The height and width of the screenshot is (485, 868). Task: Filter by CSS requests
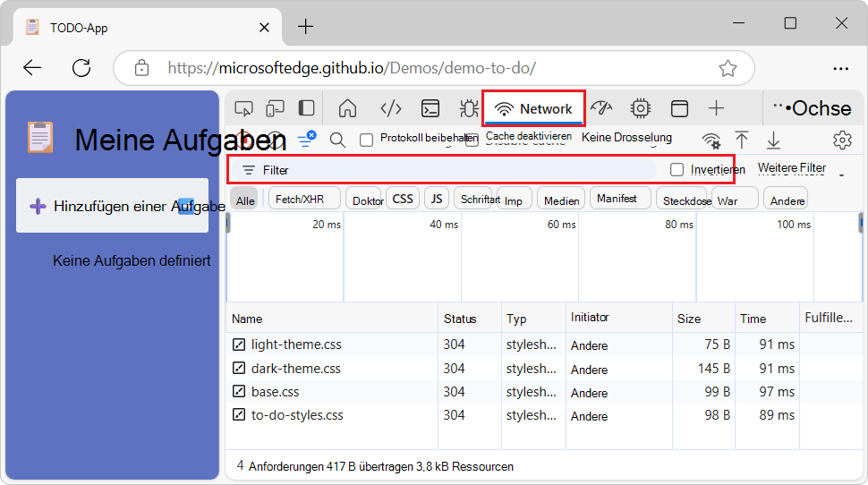(x=403, y=199)
